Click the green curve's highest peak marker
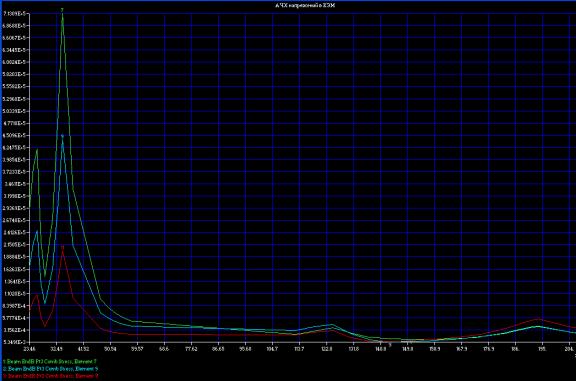 [62, 10]
